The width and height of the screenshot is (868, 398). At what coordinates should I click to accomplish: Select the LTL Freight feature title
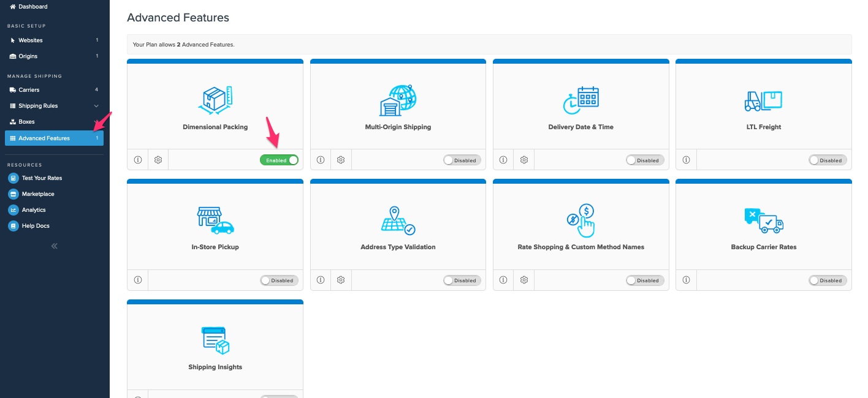(763, 127)
